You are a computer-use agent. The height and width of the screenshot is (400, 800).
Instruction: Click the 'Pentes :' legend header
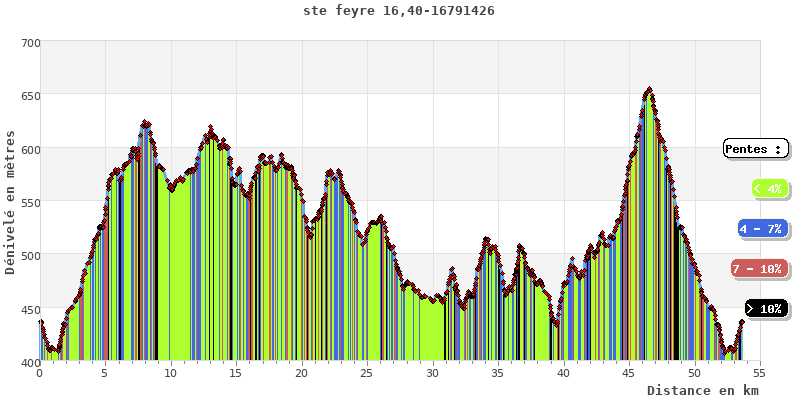click(x=756, y=149)
